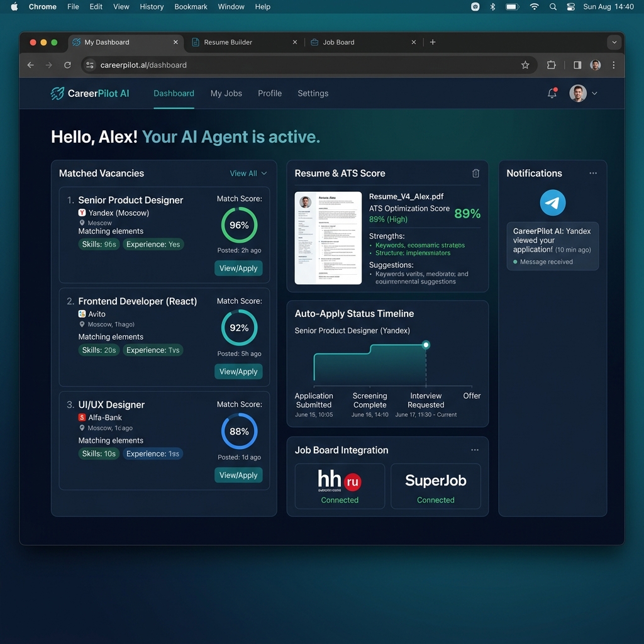Click the CareerPilot AI rocket logo
This screenshot has width=644, height=644.
tap(57, 93)
